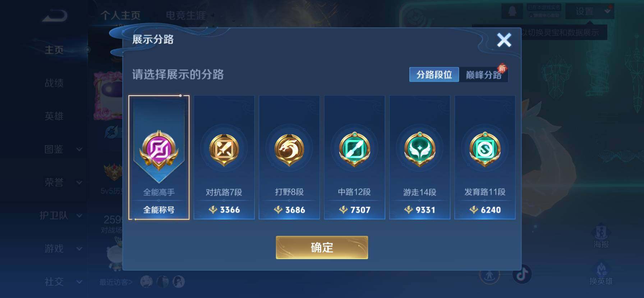
Task: Open 最近访客 visitor list
Action: (x=116, y=282)
